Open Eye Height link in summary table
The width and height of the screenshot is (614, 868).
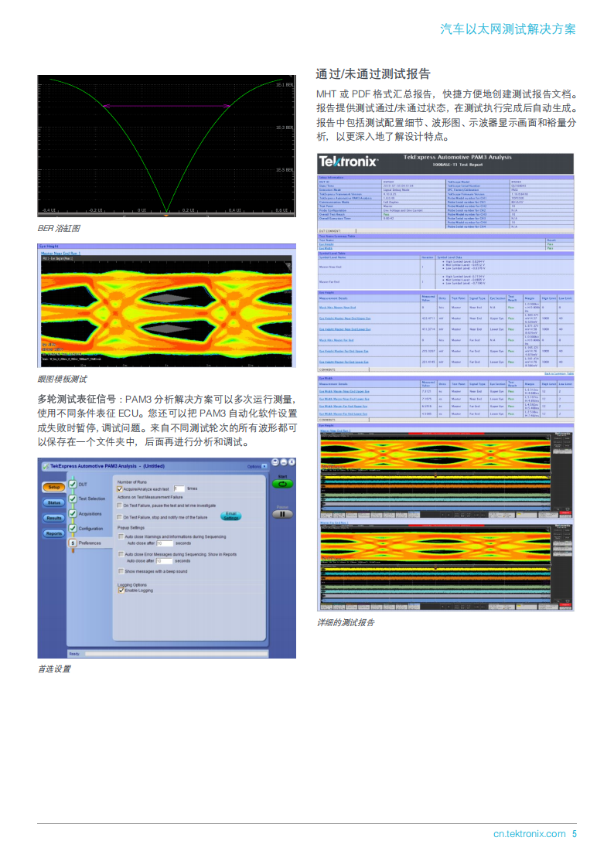(326, 244)
